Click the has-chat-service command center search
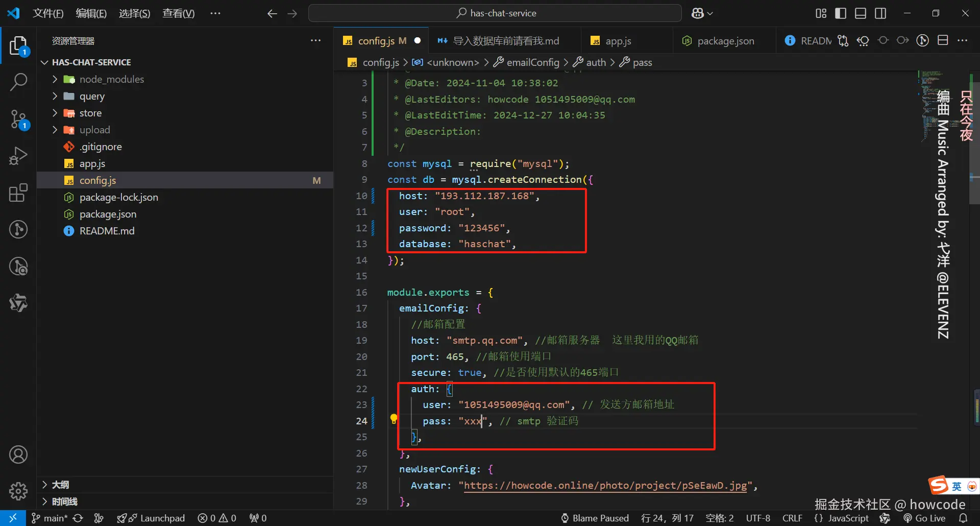 tap(495, 13)
